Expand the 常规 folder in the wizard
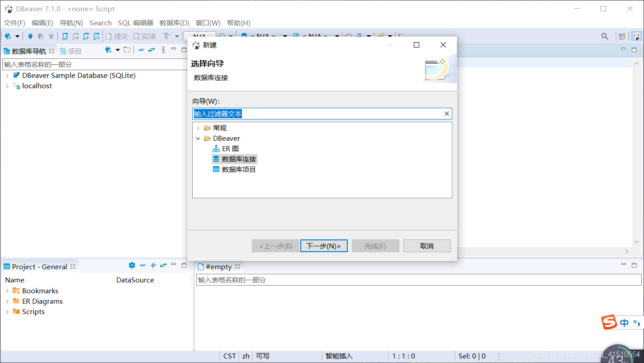644x363 pixels. 198,128
